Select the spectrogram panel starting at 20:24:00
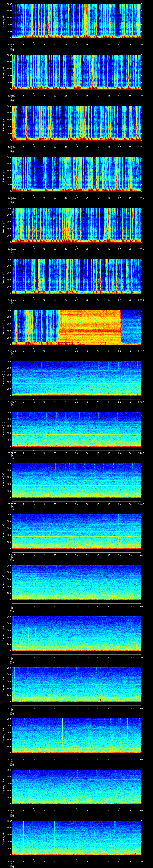Screen dimensions: 153x868 (x=77, y=531)
